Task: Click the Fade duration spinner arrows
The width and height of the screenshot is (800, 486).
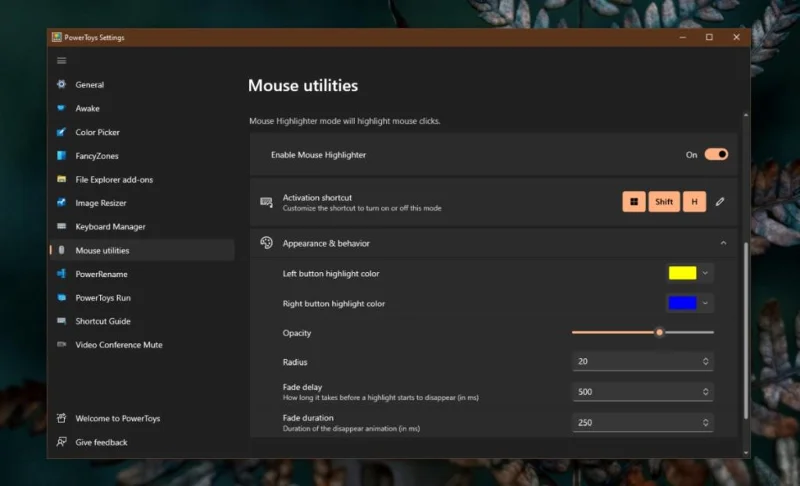Action: pos(705,422)
